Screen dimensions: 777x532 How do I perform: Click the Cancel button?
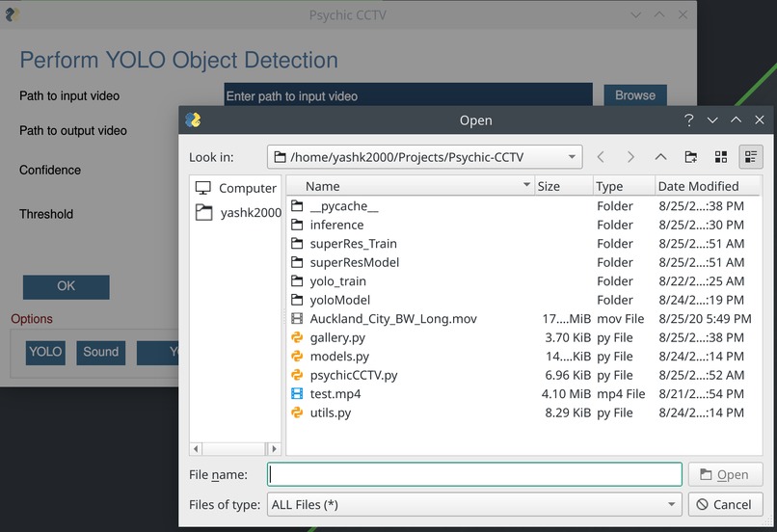coord(725,505)
